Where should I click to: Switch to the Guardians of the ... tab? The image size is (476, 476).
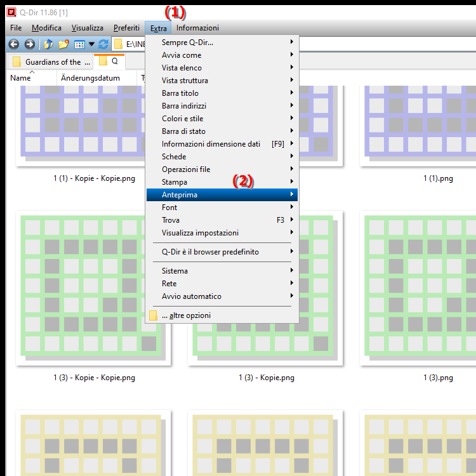click(x=50, y=62)
